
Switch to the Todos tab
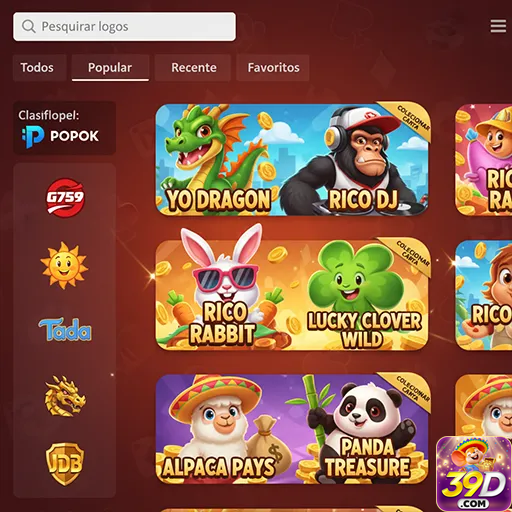point(37,68)
